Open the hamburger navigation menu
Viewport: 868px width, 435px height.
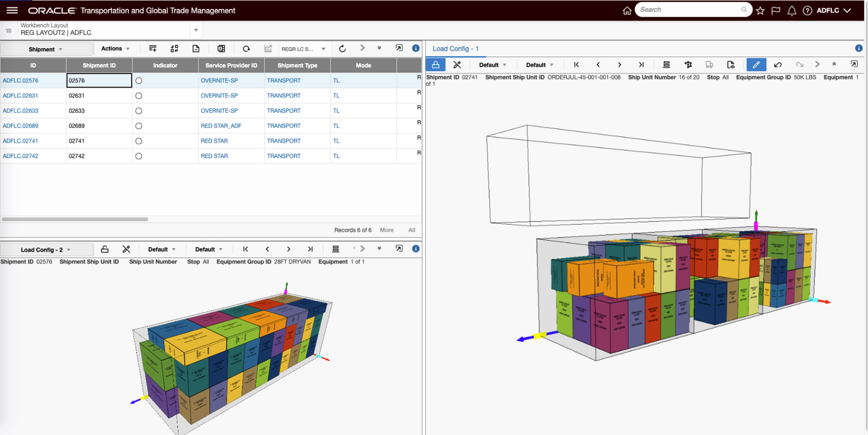tap(12, 10)
